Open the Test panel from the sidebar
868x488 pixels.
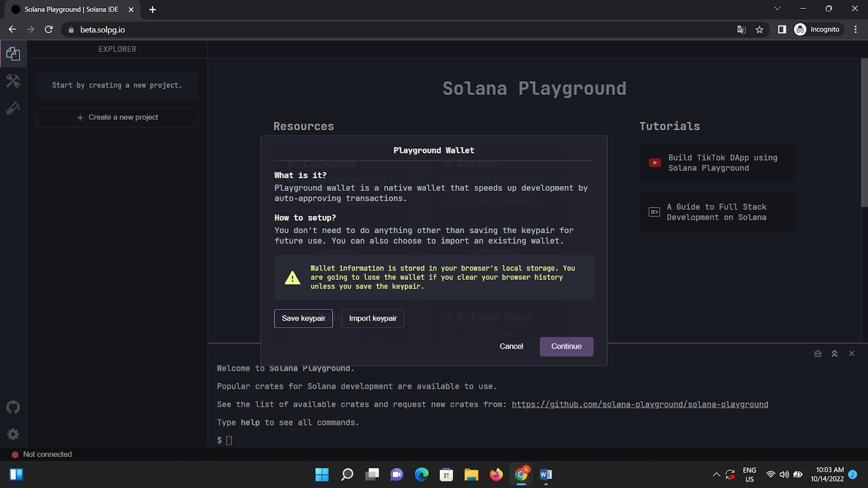coord(12,108)
